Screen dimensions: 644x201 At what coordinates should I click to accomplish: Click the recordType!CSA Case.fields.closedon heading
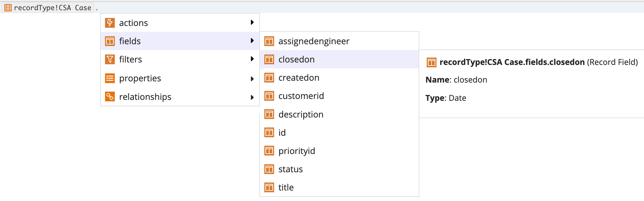pos(512,62)
